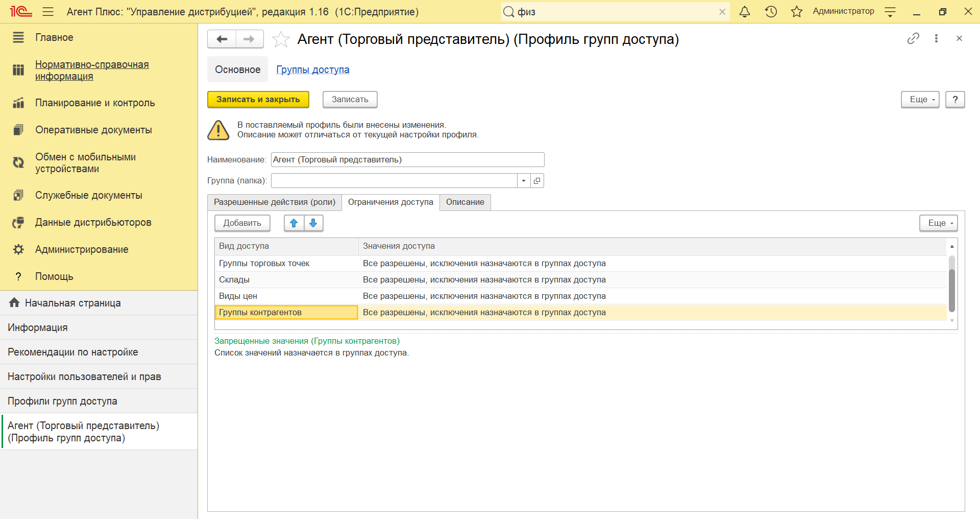Screen dimensions: 980x519
Task: Select the Основное section
Action: [x=238, y=69]
